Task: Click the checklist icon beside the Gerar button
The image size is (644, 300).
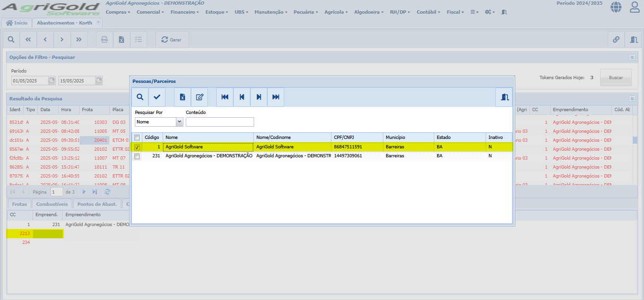Action: tap(138, 40)
